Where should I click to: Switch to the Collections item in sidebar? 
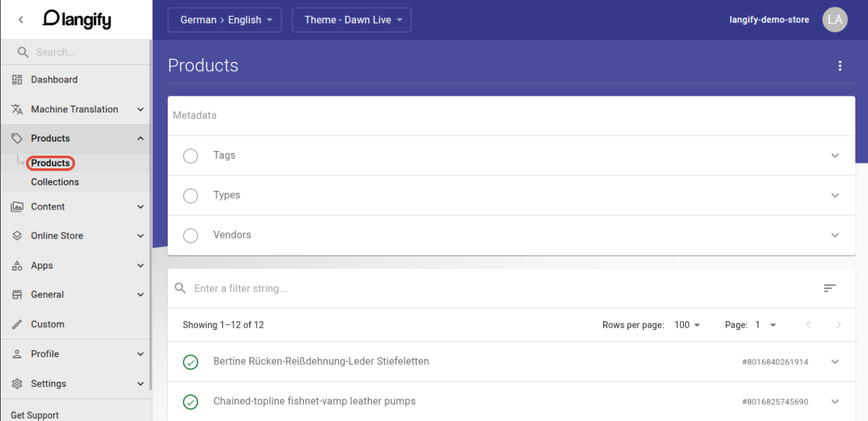[55, 182]
